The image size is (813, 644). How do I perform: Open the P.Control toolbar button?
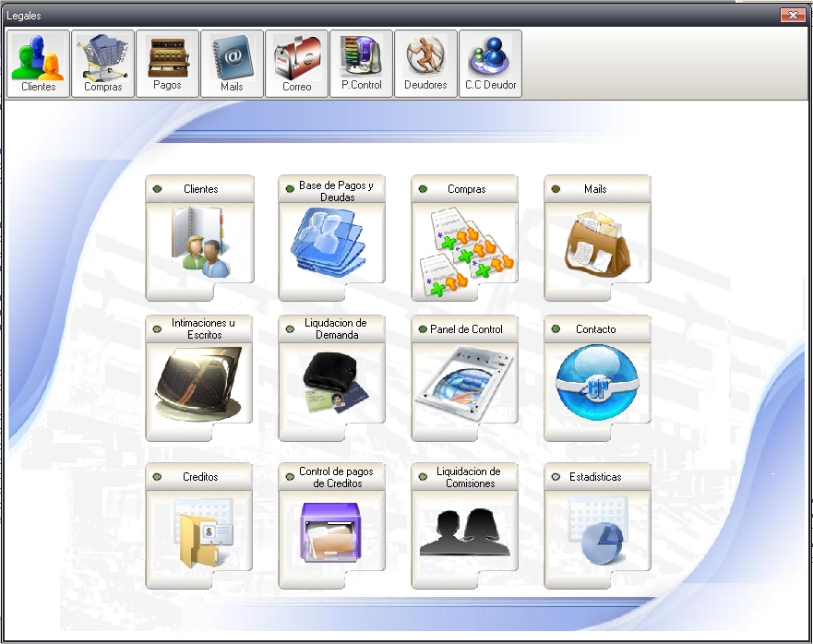point(362,64)
